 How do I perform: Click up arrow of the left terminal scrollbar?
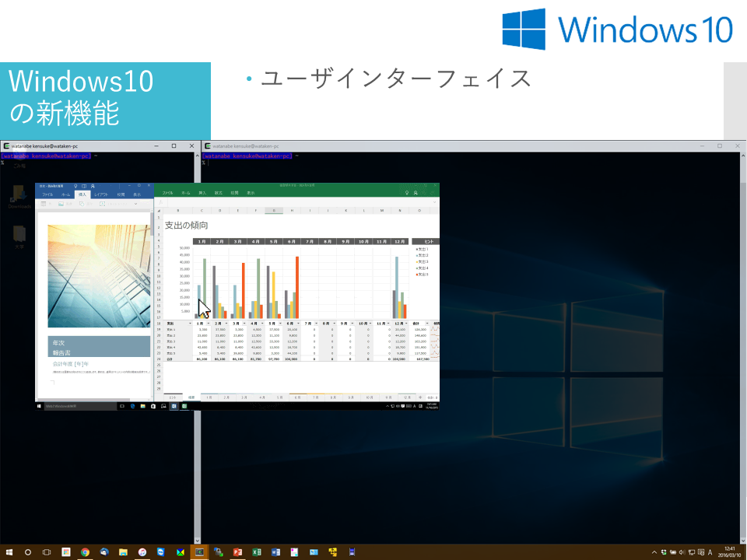(x=197, y=156)
